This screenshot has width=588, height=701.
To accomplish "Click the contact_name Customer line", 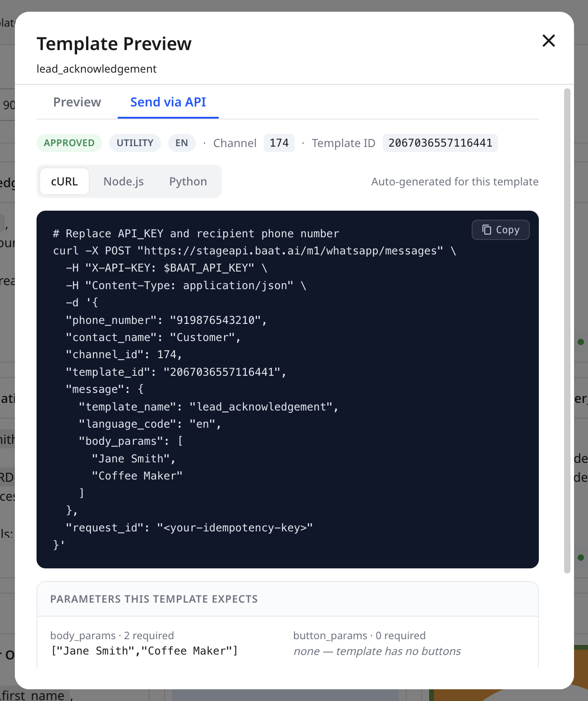I will pos(153,337).
